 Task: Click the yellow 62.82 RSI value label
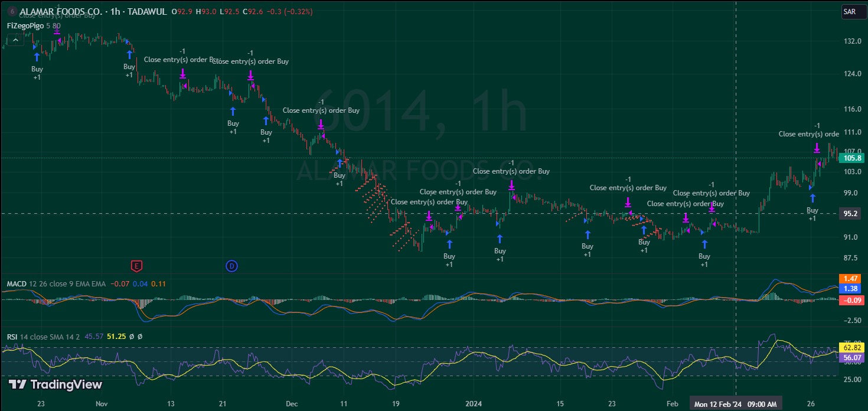[x=851, y=348]
